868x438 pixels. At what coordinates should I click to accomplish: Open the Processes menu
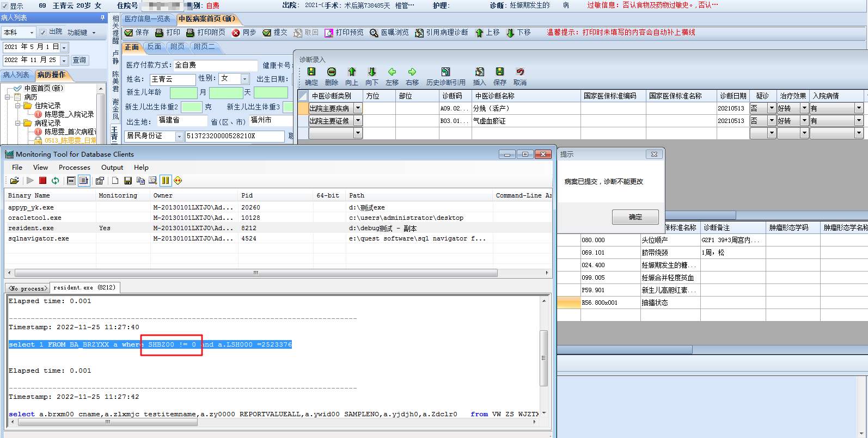[74, 168]
